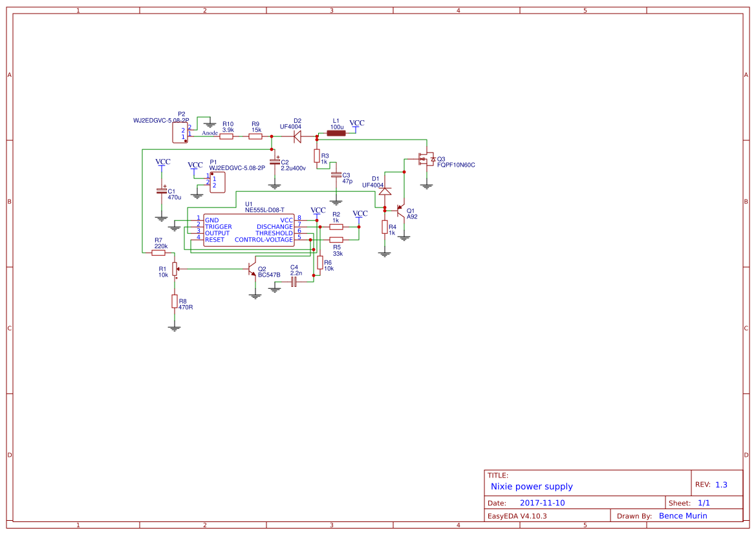Viewport: 756px width, 535px height.
Task: Click the R7 220k resistor
Action: pos(158,253)
